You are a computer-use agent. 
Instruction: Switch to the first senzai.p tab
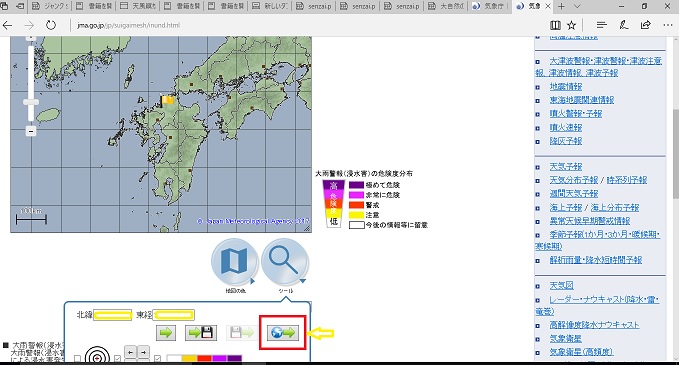coord(315,6)
